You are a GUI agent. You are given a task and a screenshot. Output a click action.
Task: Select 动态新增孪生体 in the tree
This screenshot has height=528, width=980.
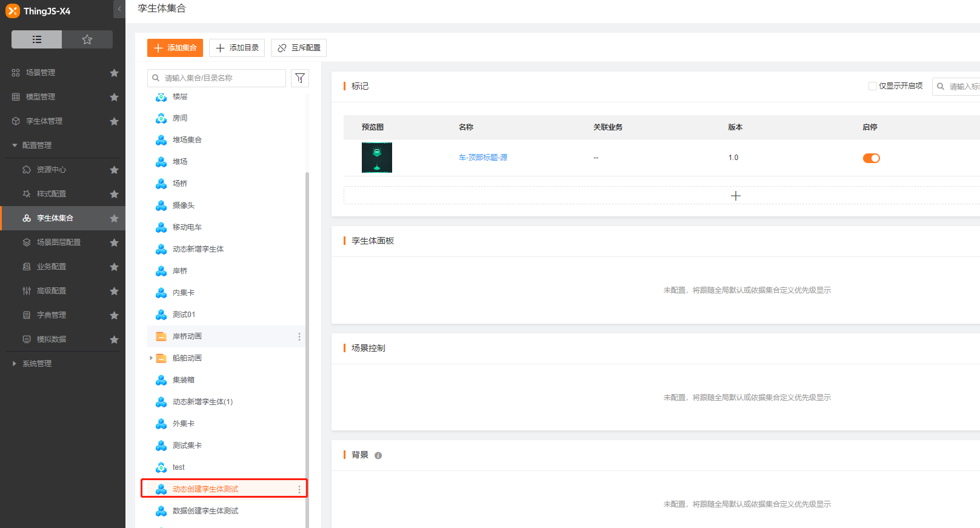(x=198, y=249)
